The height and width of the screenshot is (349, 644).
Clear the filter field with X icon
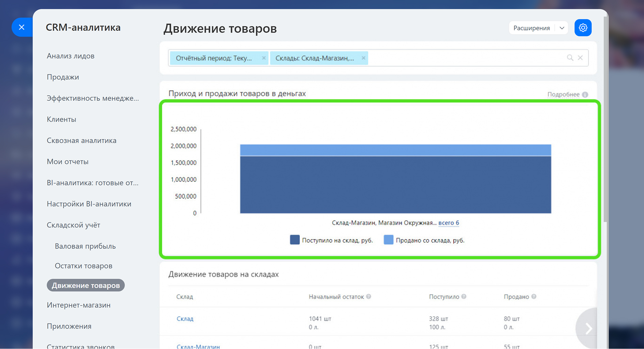[x=580, y=58]
